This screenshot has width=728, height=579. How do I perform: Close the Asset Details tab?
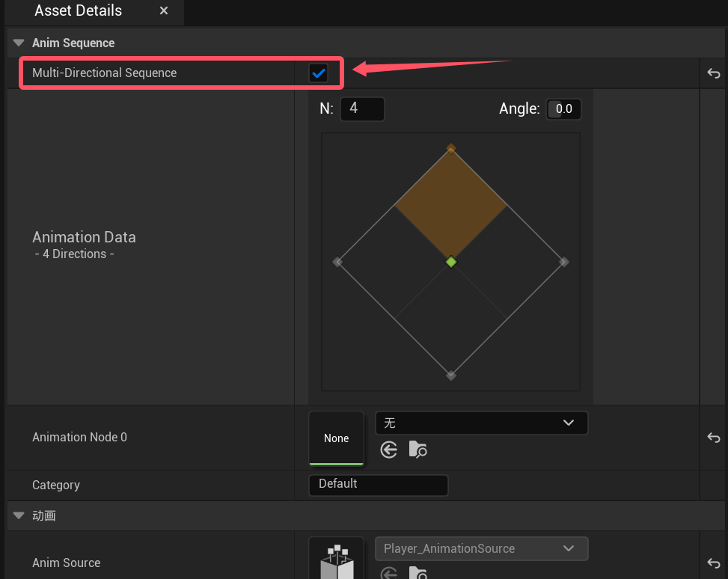coord(163,10)
